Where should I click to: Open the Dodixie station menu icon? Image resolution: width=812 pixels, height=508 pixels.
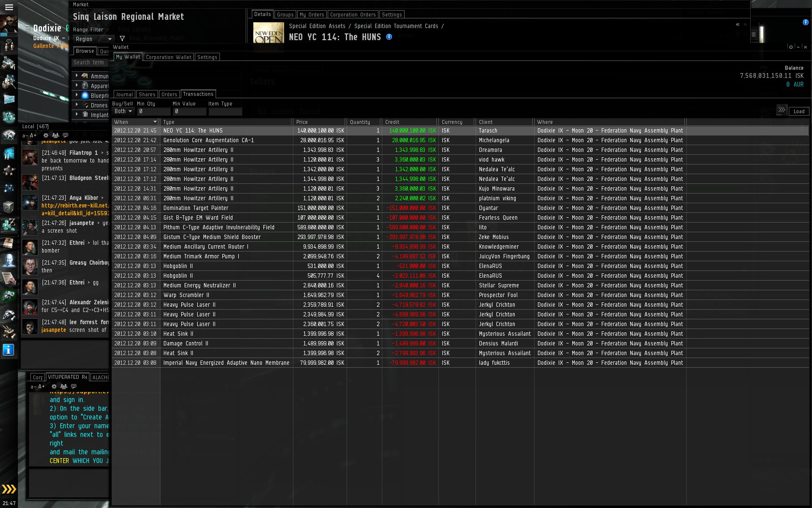(x=28, y=29)
